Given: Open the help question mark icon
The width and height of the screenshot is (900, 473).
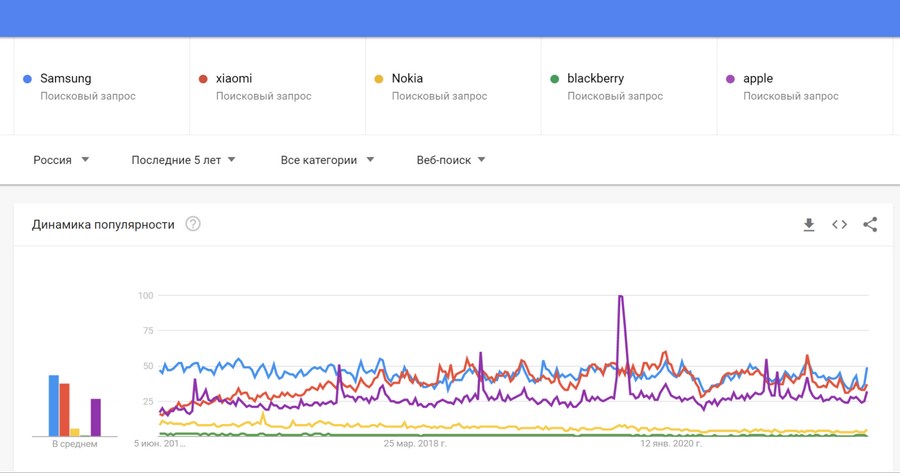Looking at the screenshot, I should coord(193,224).
